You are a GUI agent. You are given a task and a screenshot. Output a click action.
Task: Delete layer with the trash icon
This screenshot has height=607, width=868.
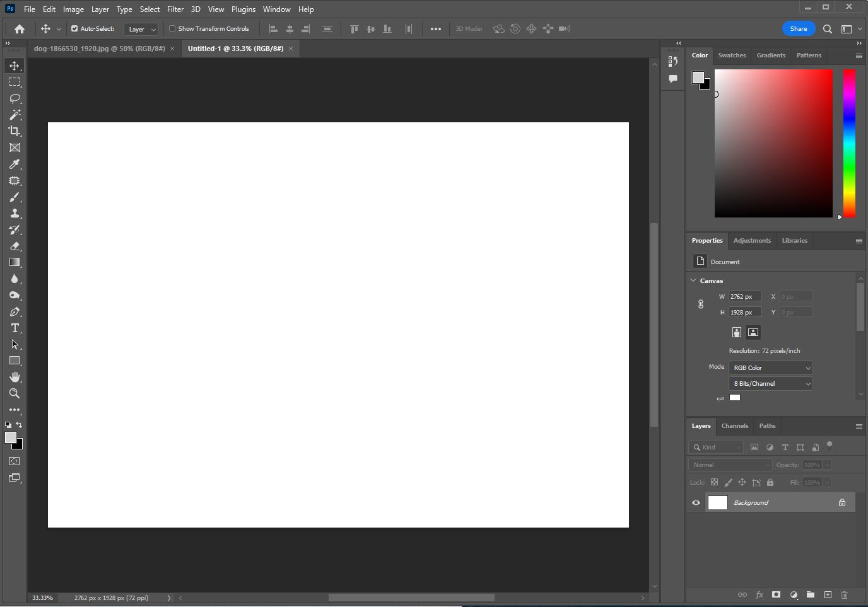pos(845,594)
